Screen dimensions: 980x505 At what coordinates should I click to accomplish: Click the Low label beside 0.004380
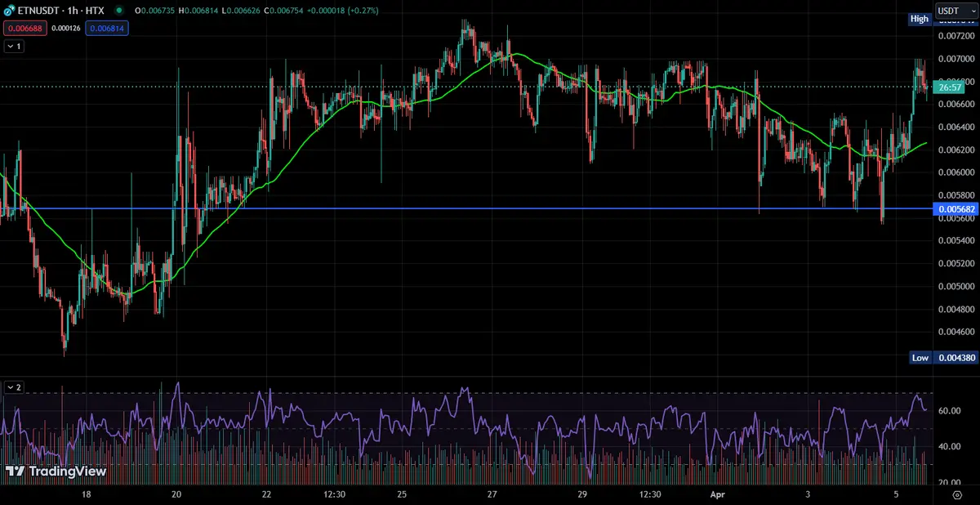pyautogui.click(x=920, y=358)
